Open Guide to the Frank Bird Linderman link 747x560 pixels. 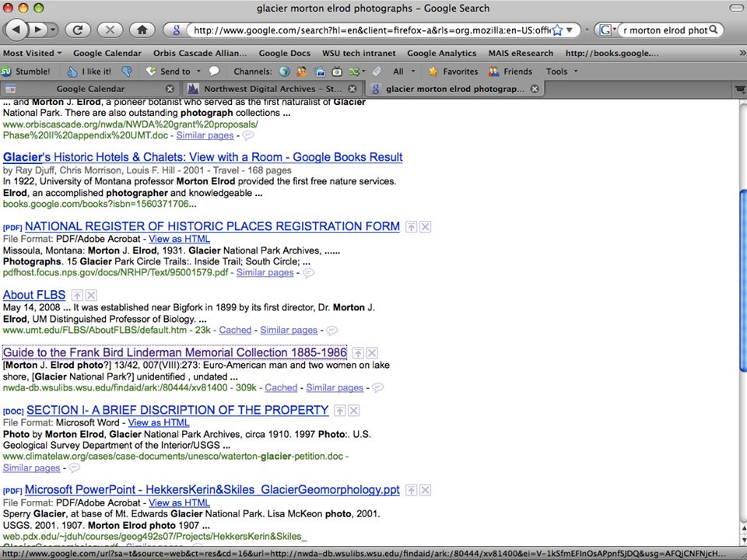[x=174, y=352]
